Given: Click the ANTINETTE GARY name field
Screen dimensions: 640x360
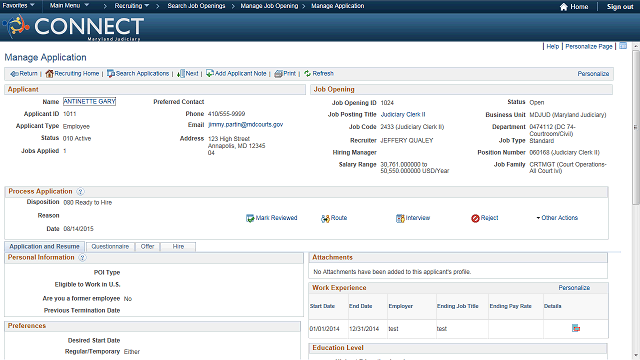Looking at the screenshot, I should coord(89,101).
